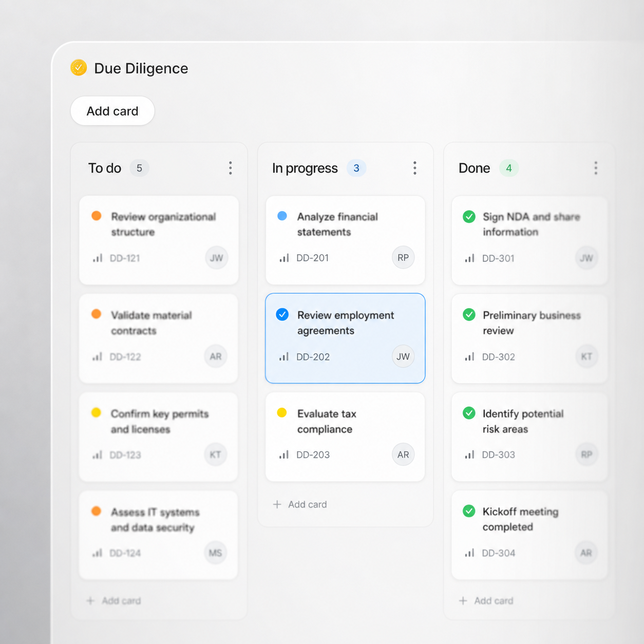The height and width of the screenshot is (644, 644).
Task: Open the Assess IT systems and data security title
Action: [155, 520]
